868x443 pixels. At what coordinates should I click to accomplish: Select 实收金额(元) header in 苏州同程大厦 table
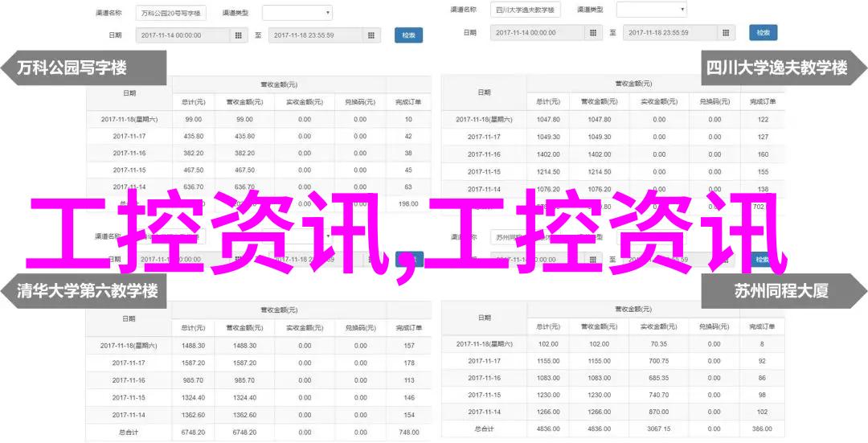[659, 326]
